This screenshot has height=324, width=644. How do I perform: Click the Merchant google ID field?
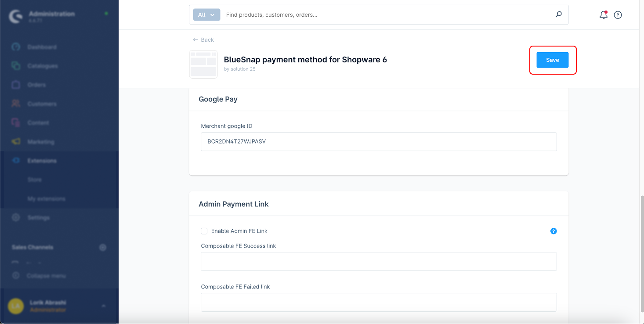(378, 142)
